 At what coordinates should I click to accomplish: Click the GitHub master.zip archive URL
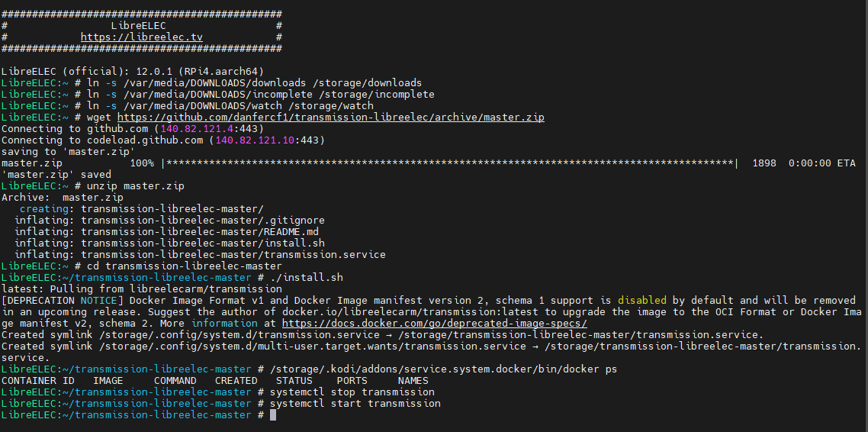click(x=330, y=118)
